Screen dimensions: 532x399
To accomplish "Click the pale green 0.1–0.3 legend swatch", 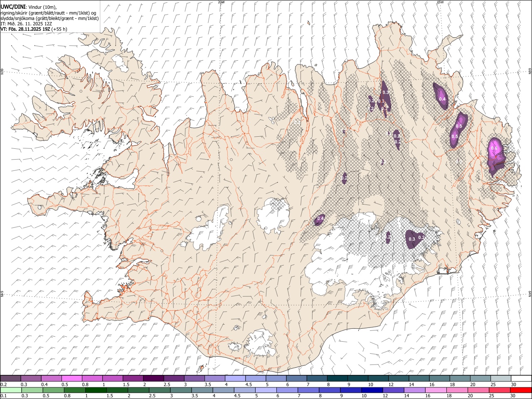I will (11, 390).
